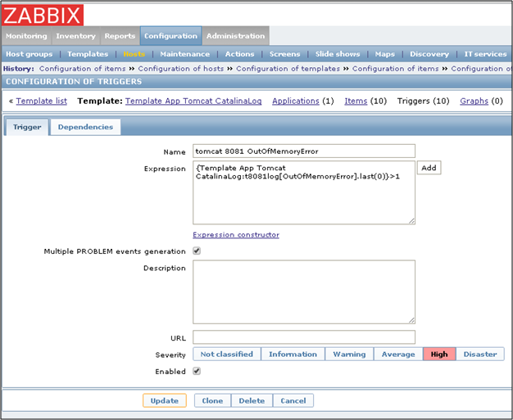Open the Slide shows submenu
Screen dimensions: 513x420
[x=338, y=54]
